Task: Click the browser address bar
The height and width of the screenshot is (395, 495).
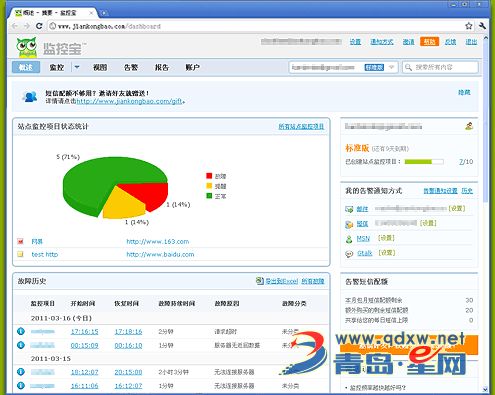Action: point(255,26)
